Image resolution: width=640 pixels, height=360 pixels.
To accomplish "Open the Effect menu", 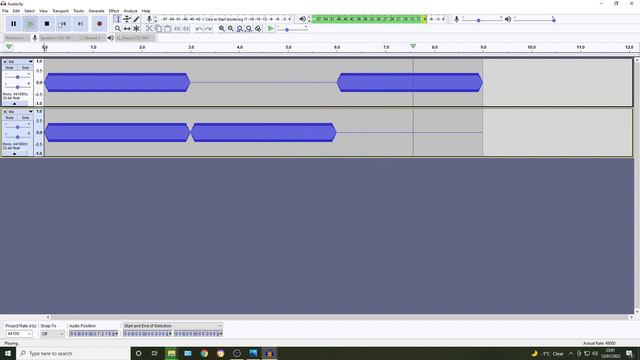I will [114, 11].
